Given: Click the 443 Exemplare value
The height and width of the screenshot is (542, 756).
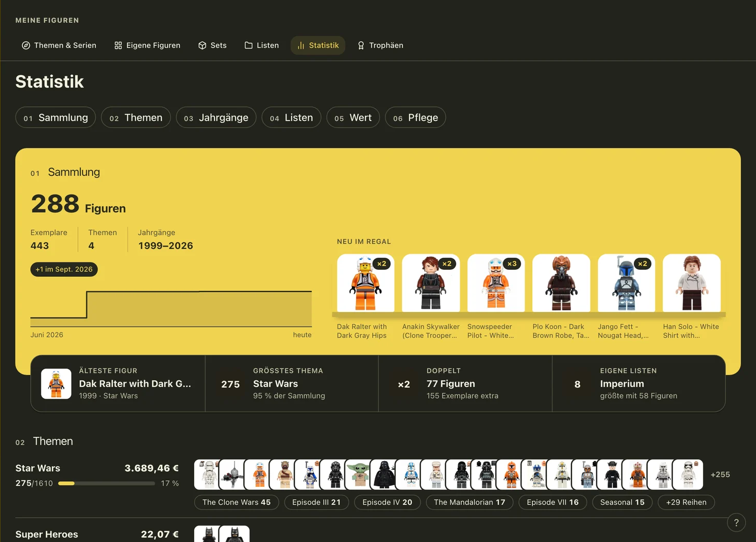Looking at the screenshot, I should point(40,245).
